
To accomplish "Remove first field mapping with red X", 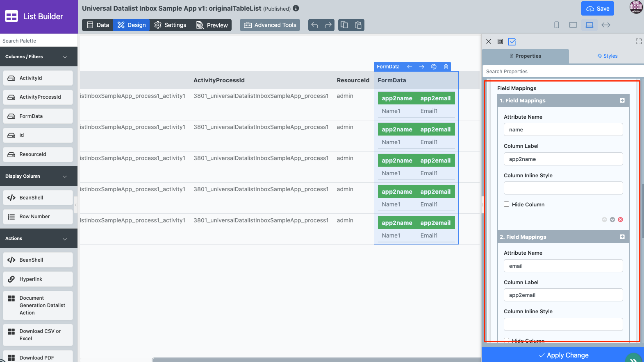I will (621, 219).
